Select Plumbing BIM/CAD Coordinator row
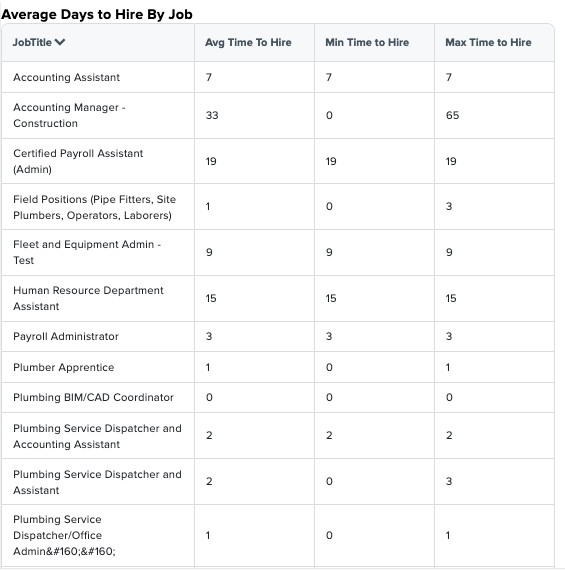The height and width of the screenshot is (570, 565). pos(278,397)
